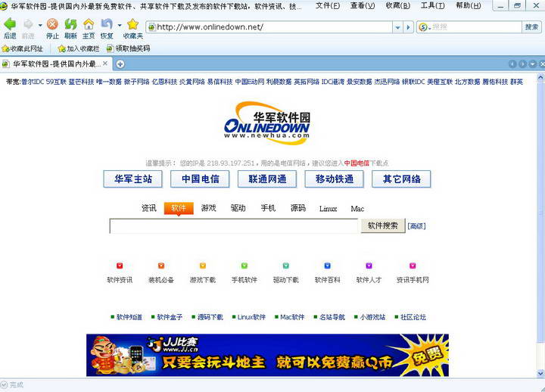545x392 pixels.
Task: Click the JJ比赛 banner advertisement
Action: [267, 355]
